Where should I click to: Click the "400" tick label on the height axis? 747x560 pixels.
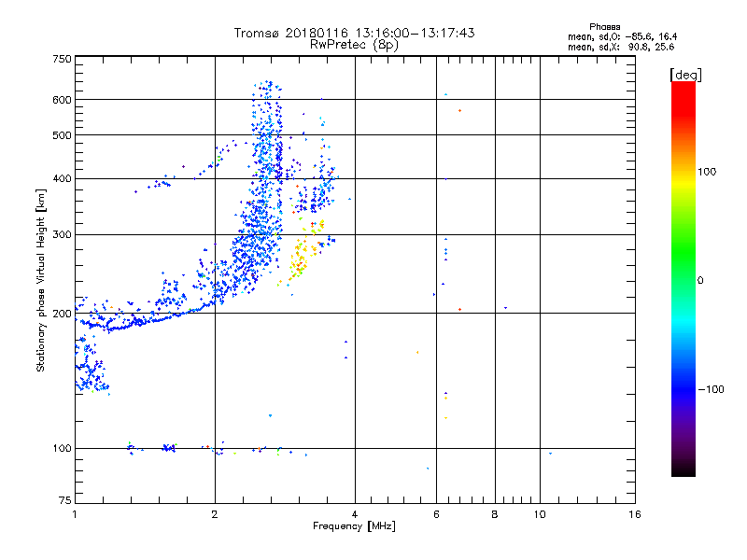(x=62, y=179)
